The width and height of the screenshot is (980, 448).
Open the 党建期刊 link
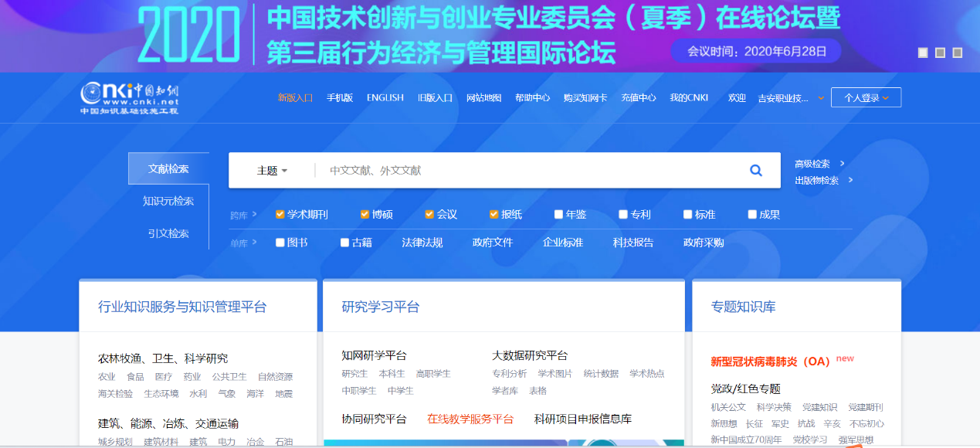pyautogui.click(x=866, y=407)
